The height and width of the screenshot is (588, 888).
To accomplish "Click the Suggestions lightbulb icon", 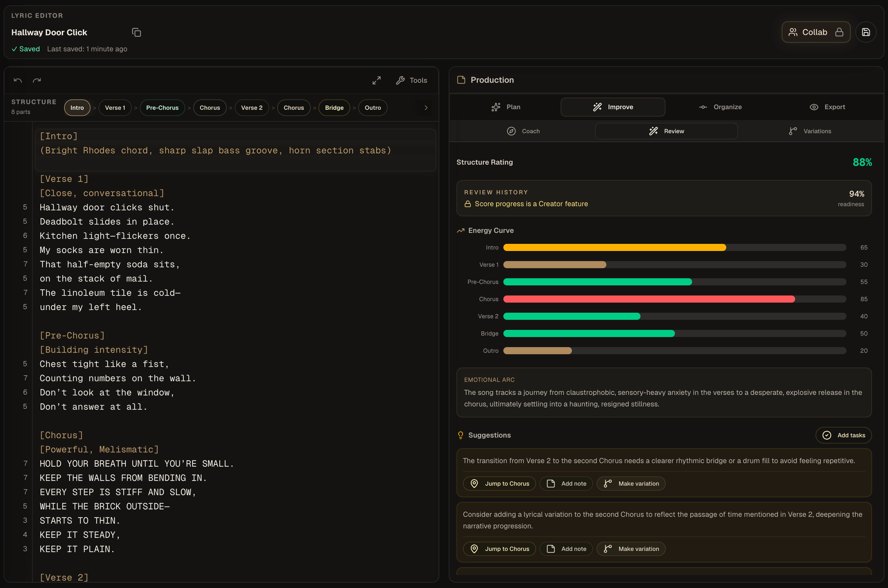I will click(460, 435).
